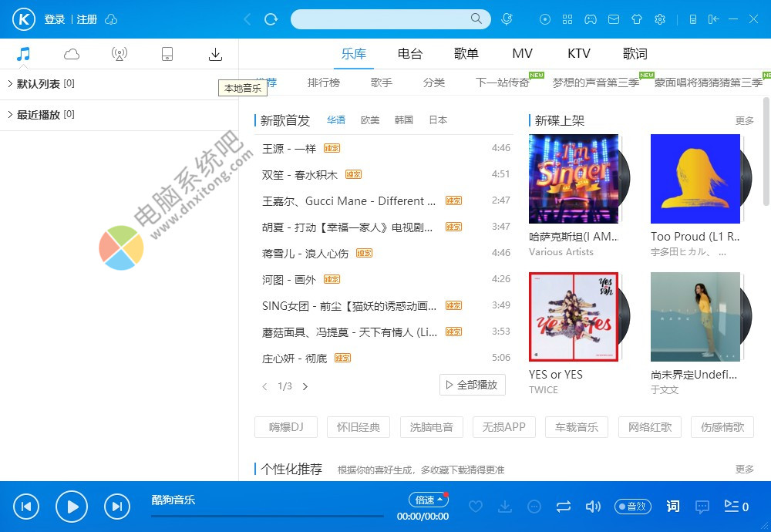The height and width of the screenshot is (532, 771).
Task: Switch to the MV tab
Action: pyautogui.click(x=522, y=54)
